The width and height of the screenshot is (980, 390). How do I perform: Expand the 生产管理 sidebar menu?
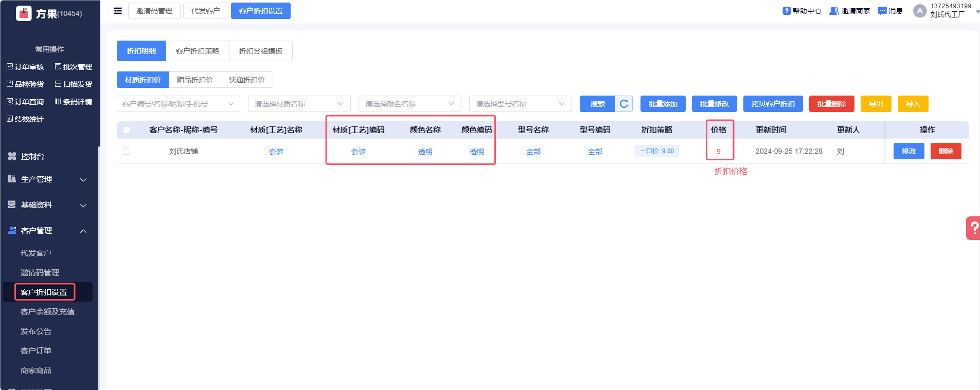coord(47,179)
